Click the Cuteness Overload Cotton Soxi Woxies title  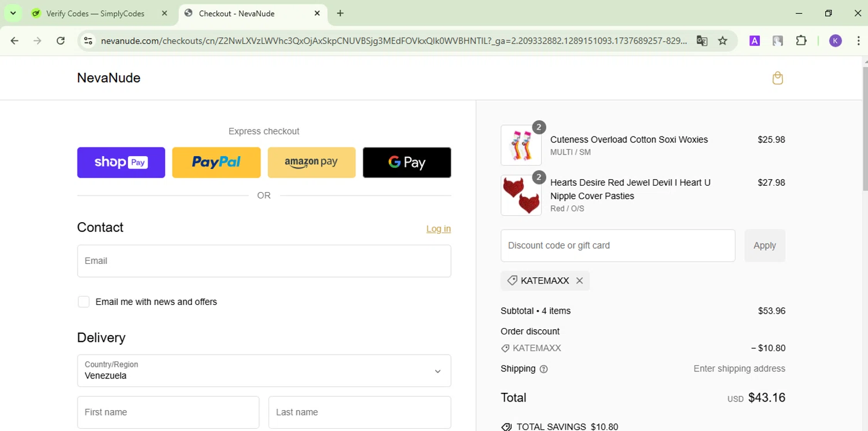[x=629, y=139]
